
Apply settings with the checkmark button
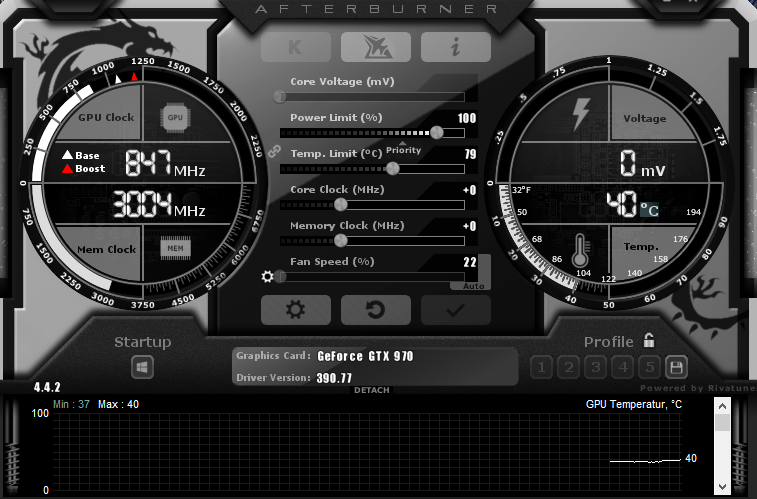coord(456,310)
